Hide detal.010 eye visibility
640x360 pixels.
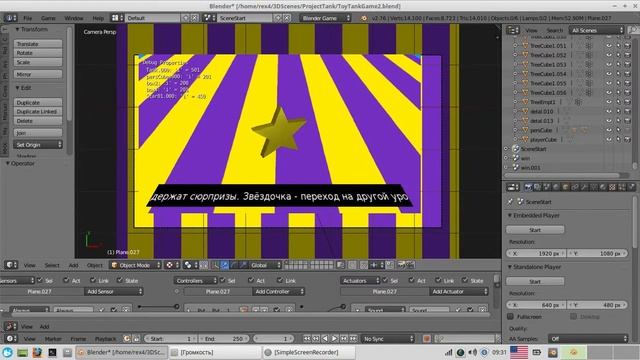609,111
